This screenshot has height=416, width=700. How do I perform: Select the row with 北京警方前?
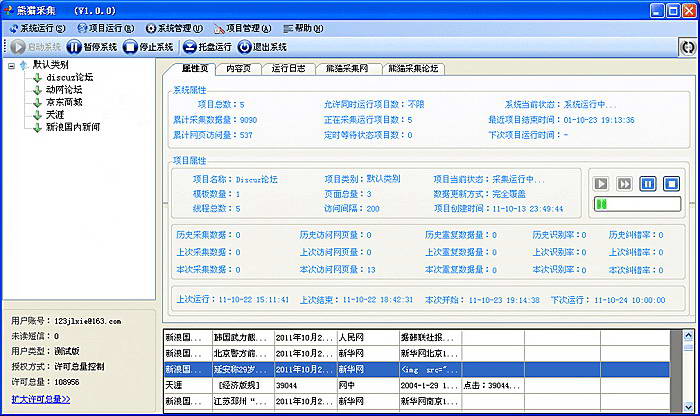click(x=417, y=354)
